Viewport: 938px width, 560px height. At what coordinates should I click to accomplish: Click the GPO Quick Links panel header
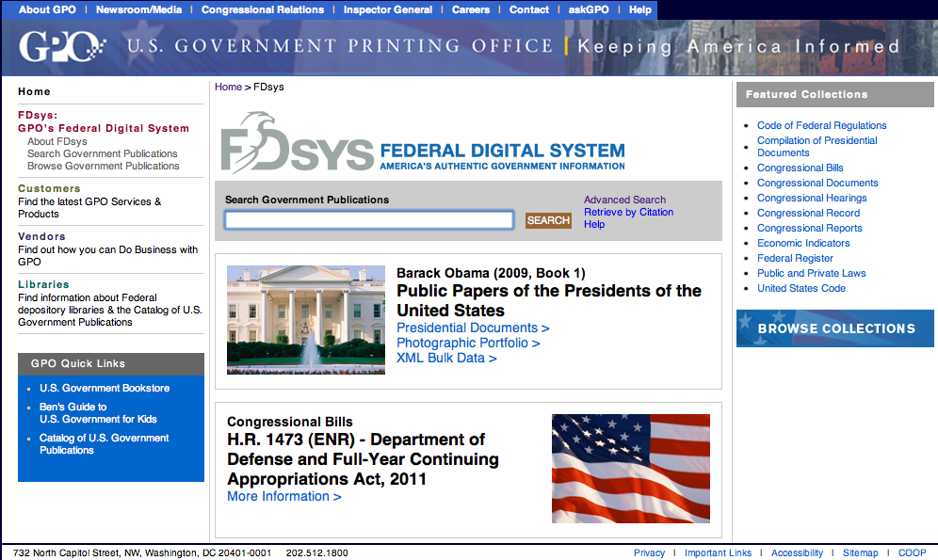point(111,364)
